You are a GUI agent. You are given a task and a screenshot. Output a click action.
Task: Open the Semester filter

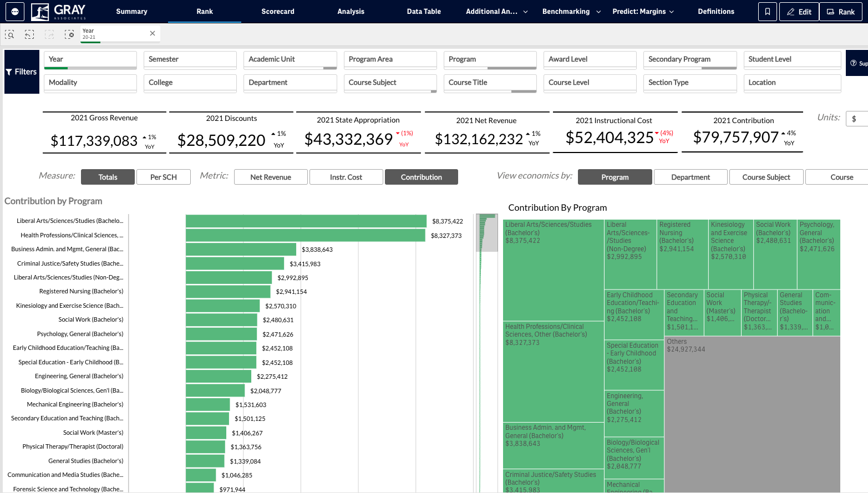tap(190, 60)
